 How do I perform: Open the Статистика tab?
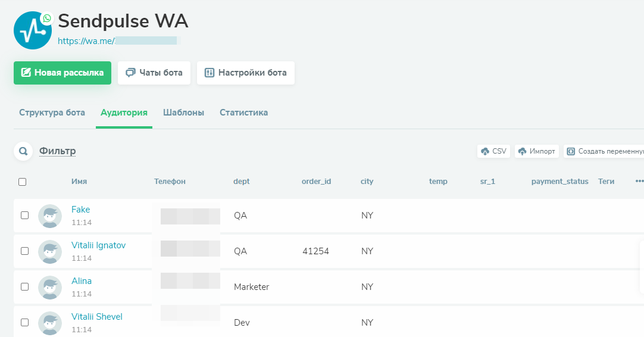pyautogui.click(x=243, y=113)
